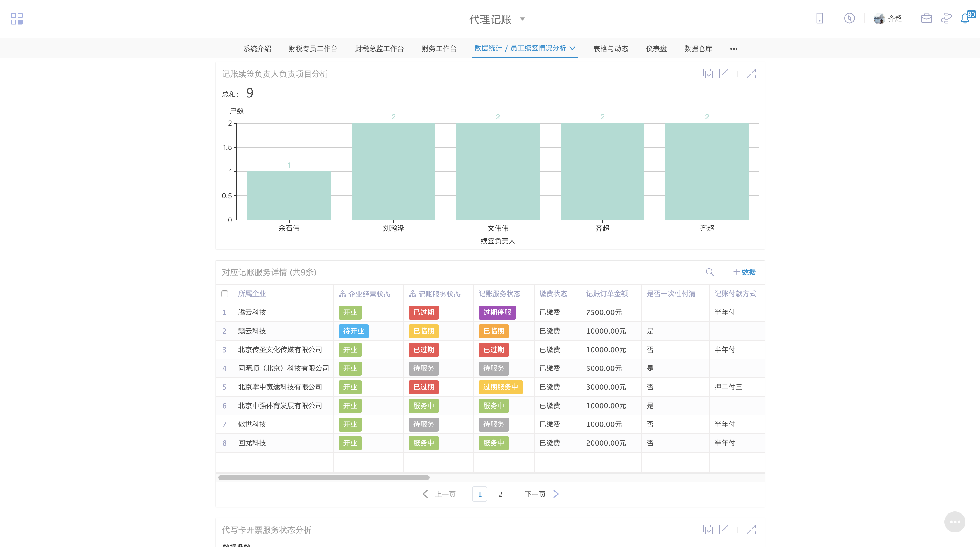This screenshot has width=980, height=547.
Task: Click the mobile device preview icon
Action: pyautogui.click(x=820, y=18)
